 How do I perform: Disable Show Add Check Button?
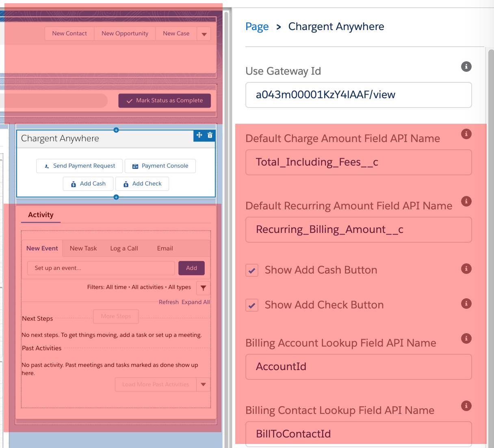pyautogui.click(x=251, y=305)
